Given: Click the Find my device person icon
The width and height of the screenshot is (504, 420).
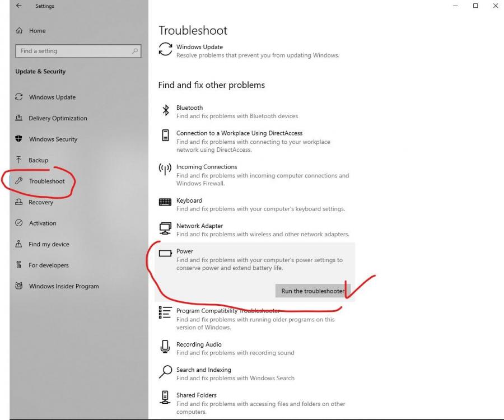Looking at the screenshot, I should (18, 244).
